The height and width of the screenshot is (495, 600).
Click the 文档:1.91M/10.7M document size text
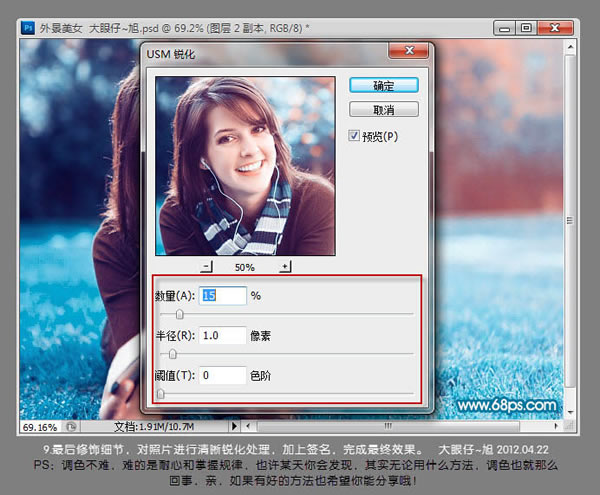pyautogui.click(x=154, y=427)
